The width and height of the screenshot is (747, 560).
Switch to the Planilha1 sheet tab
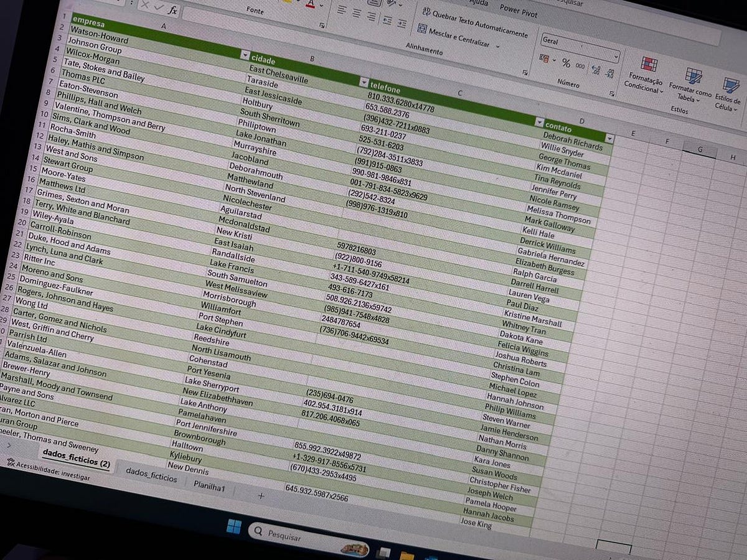tap(209, 486)
